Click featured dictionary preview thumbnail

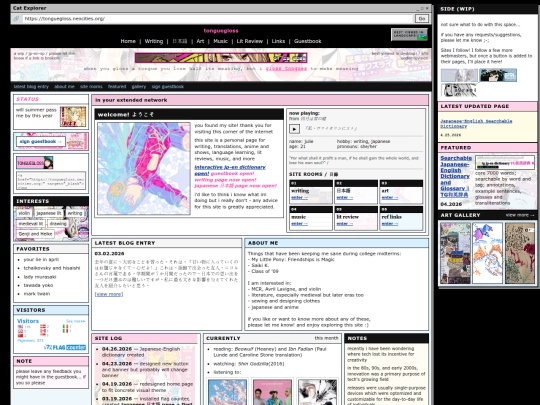click(x=505, y=163)
